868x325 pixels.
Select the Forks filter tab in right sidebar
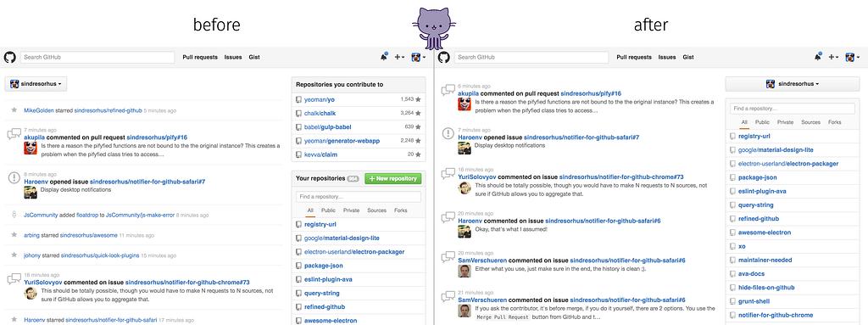835,122
